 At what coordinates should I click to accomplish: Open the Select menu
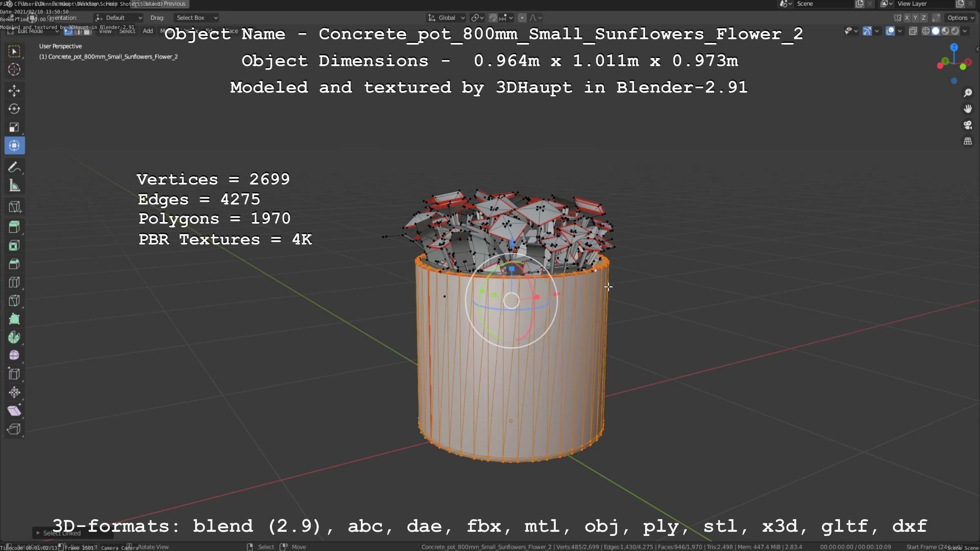point(127,31)
